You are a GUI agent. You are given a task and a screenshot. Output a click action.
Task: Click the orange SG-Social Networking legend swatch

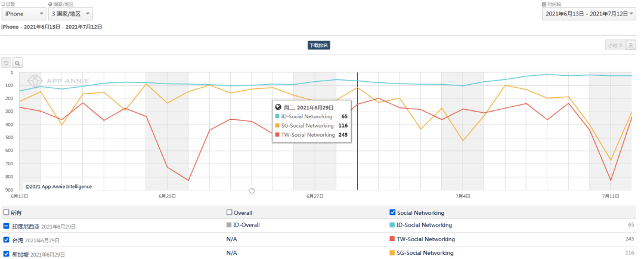392,253
